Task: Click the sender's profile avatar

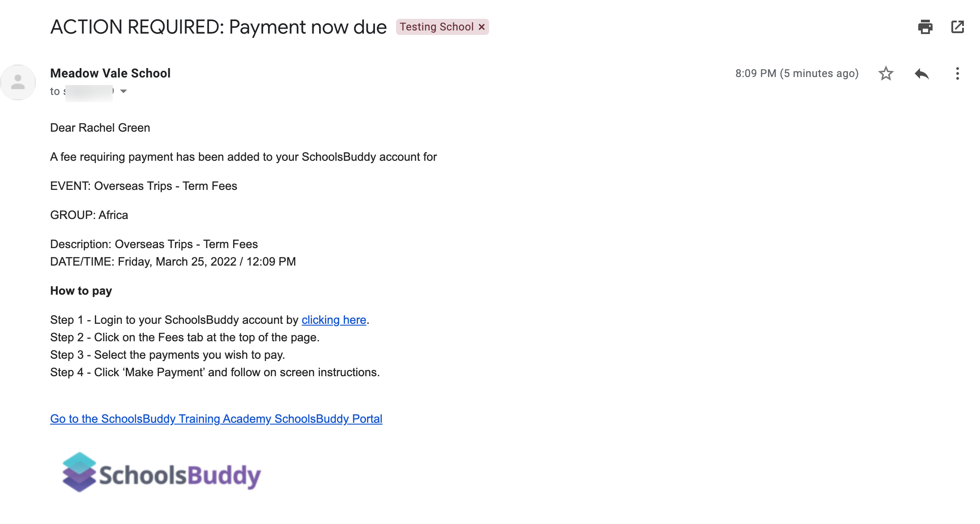Action: pyautogui.click(x=18, y=82)
